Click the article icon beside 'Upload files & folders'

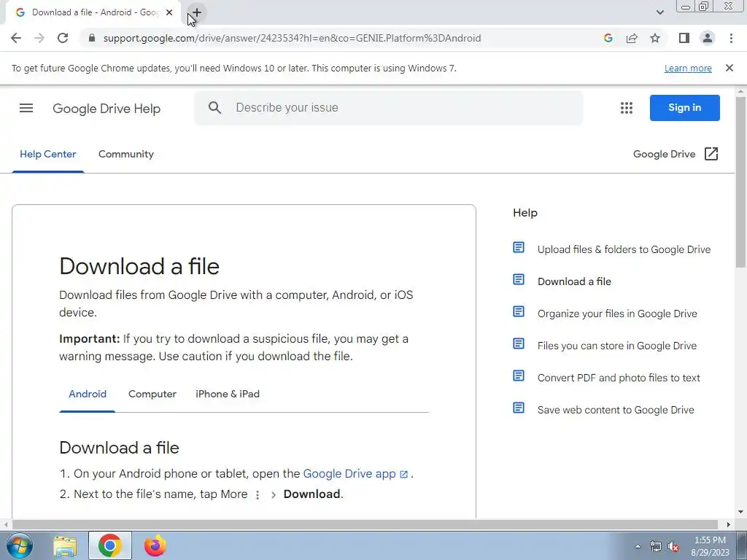[519, 248]
